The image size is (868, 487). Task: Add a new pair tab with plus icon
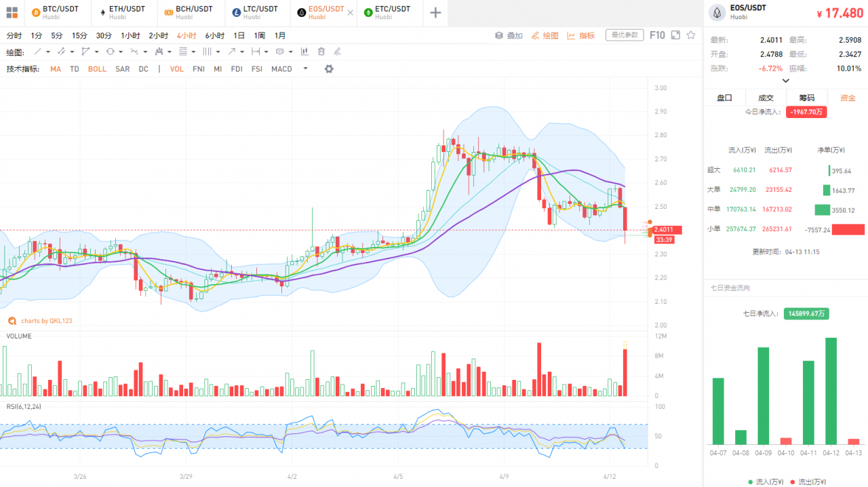(x=435, y=13)
